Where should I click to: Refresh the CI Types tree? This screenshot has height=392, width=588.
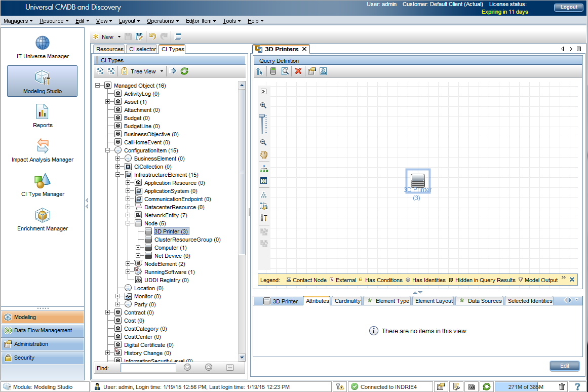coord(184,71)
